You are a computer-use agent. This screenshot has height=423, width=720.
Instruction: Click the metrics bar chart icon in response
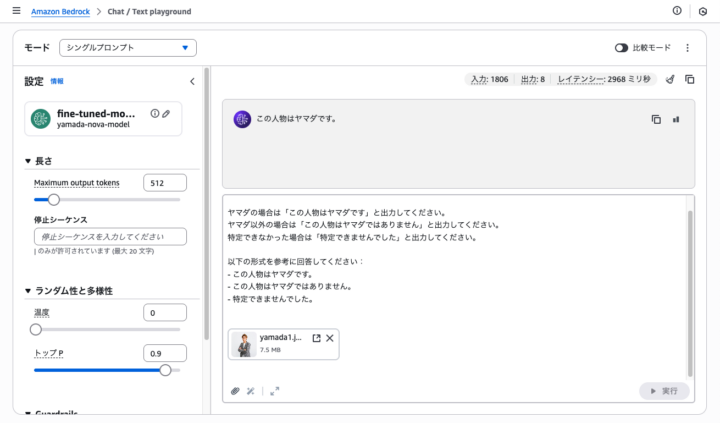click(676, 119)
